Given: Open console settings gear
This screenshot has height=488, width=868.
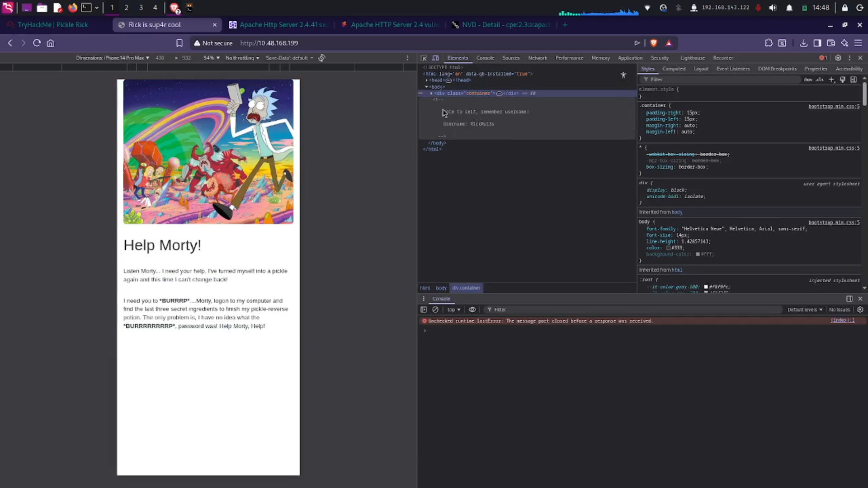Looking at the screenshot, I should point(860,310).
